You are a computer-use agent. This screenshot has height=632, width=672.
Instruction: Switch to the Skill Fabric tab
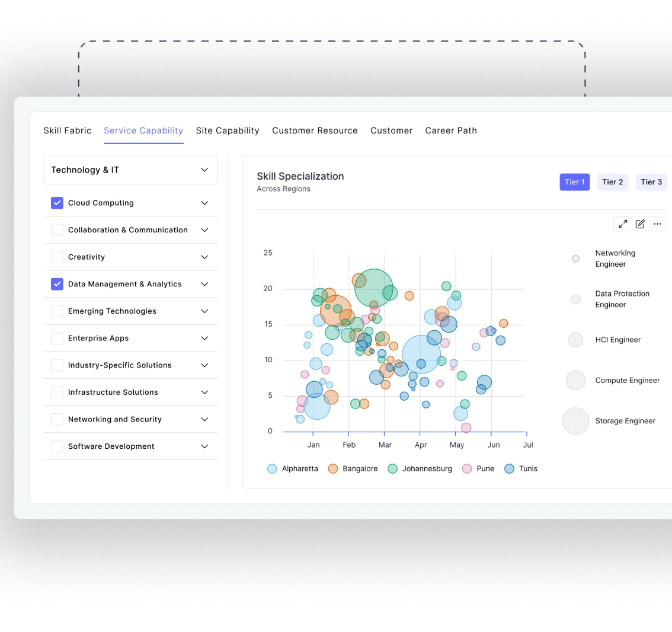tap(68, 130)
